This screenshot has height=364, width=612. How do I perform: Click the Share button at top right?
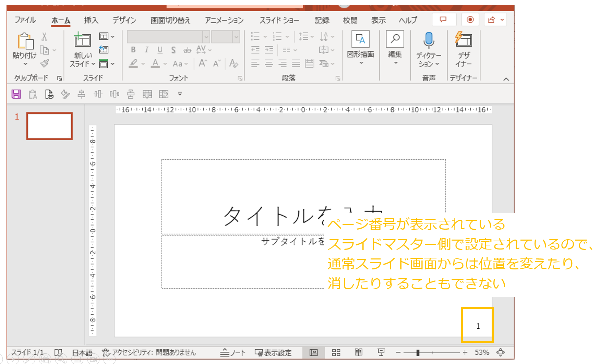click(495, 20)
